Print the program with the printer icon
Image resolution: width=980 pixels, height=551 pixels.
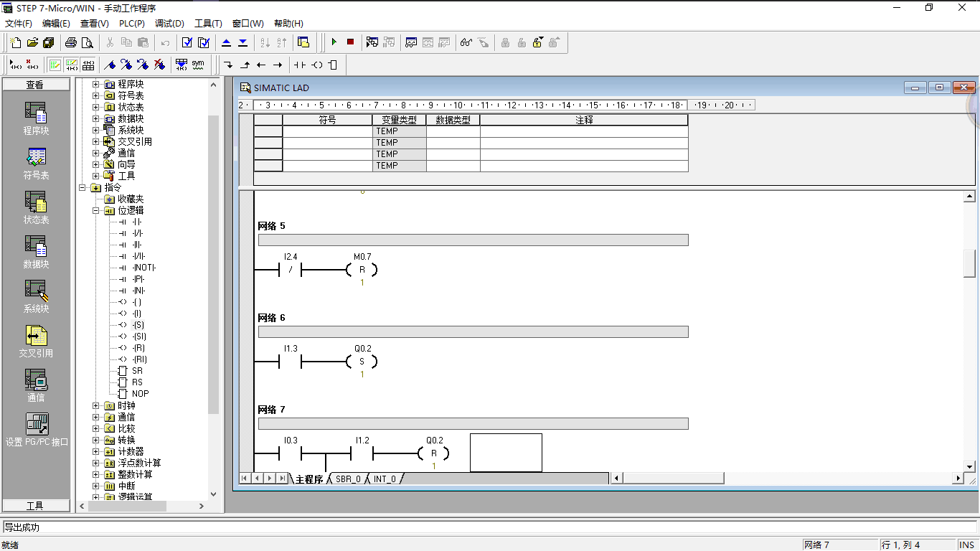tap(71, 42)
